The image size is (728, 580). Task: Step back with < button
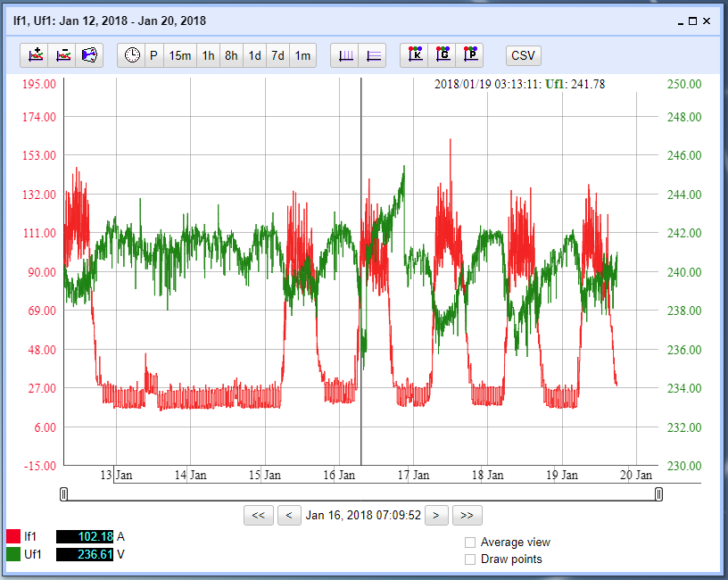289,516
